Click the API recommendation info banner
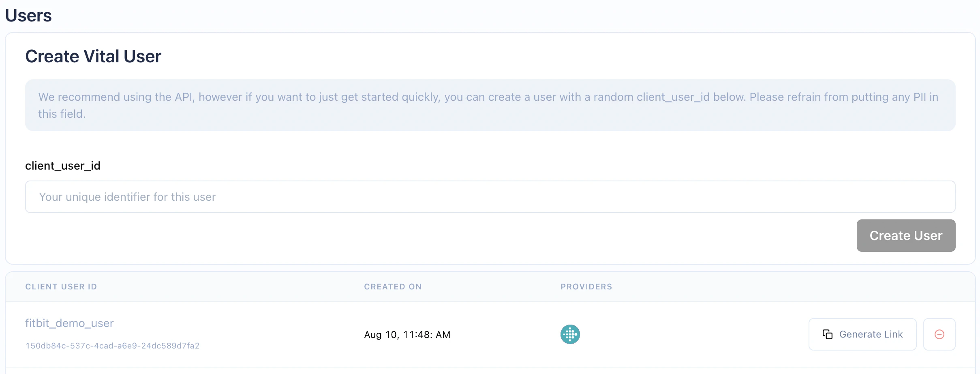 [x=490, y=105]
